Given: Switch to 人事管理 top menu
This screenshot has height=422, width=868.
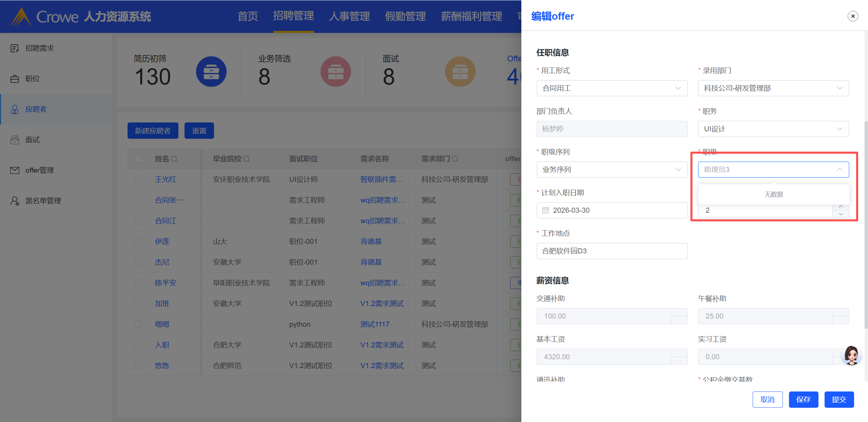Looking at the screenshot, I should (x=349, y=16).
